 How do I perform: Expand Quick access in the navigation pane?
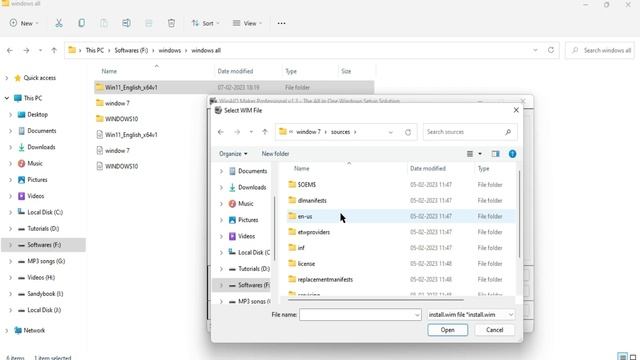point(7,78)
